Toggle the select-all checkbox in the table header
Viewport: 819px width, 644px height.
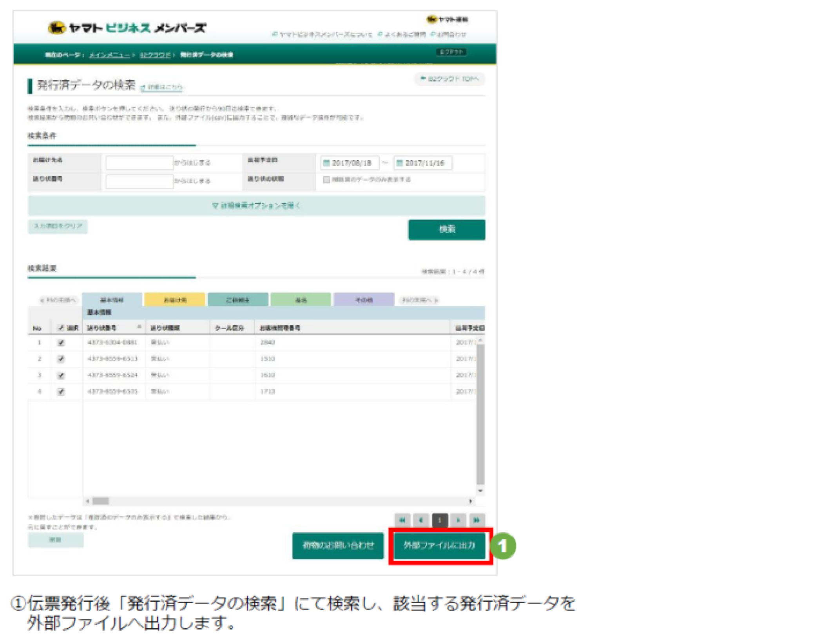click(x=61, y=328)
